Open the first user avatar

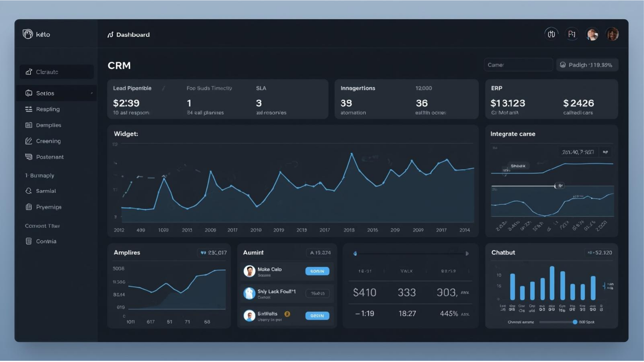592,34
